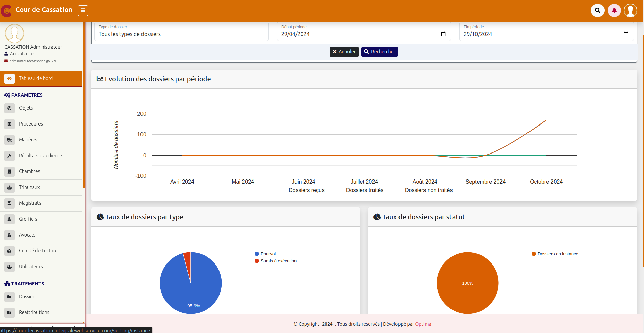
Task: Navigate to Chambres
Action: 41,172
